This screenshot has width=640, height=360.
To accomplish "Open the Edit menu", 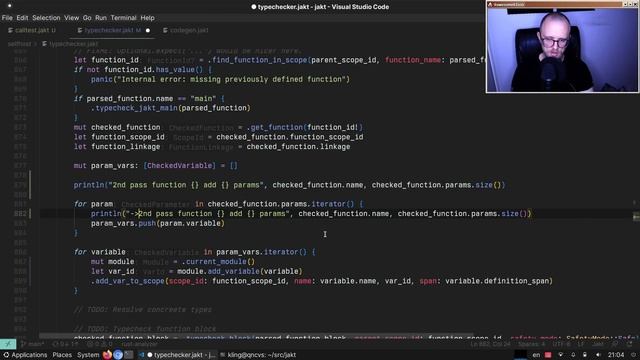I will click(22, 18).
